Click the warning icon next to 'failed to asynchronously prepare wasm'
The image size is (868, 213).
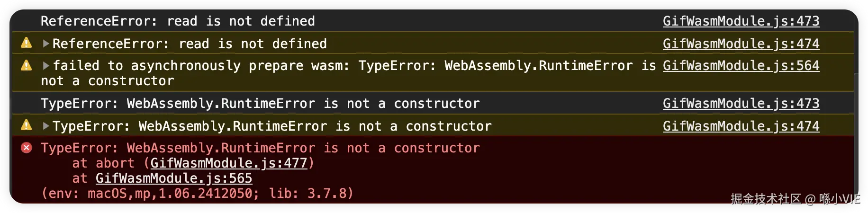click(27, 65)
